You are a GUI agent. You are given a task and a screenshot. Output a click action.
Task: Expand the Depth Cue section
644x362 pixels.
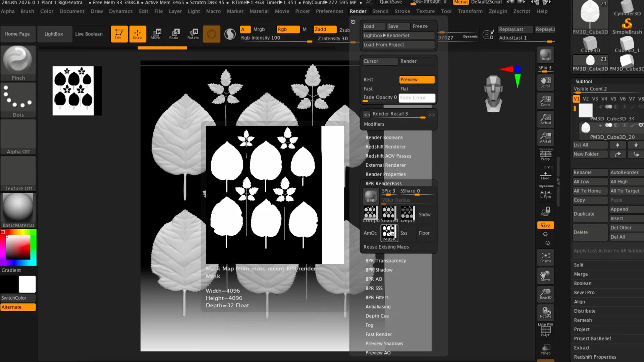pos(377,316)
